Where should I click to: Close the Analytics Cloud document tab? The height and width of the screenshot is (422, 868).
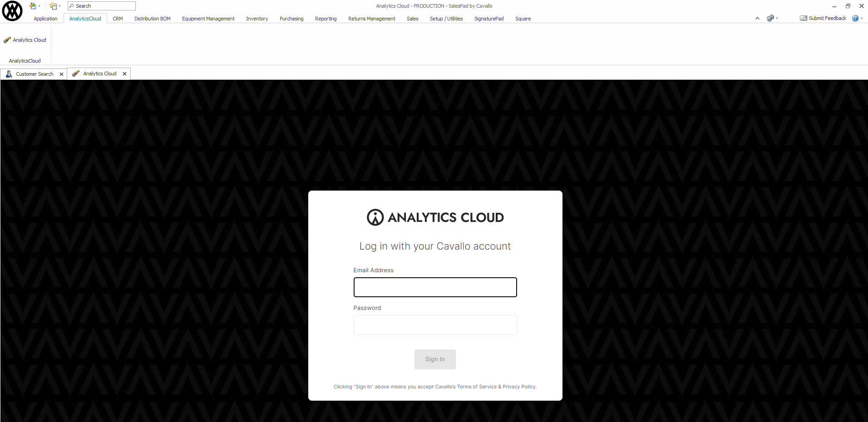pos(124,74)
